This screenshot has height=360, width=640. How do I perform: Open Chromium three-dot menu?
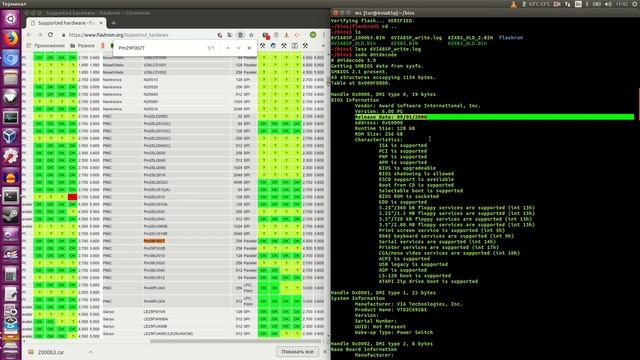click(324, 35)
